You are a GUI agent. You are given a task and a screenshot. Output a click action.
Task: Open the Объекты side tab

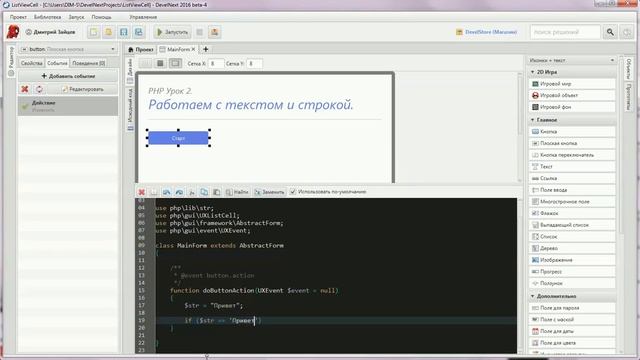(629, 69)
